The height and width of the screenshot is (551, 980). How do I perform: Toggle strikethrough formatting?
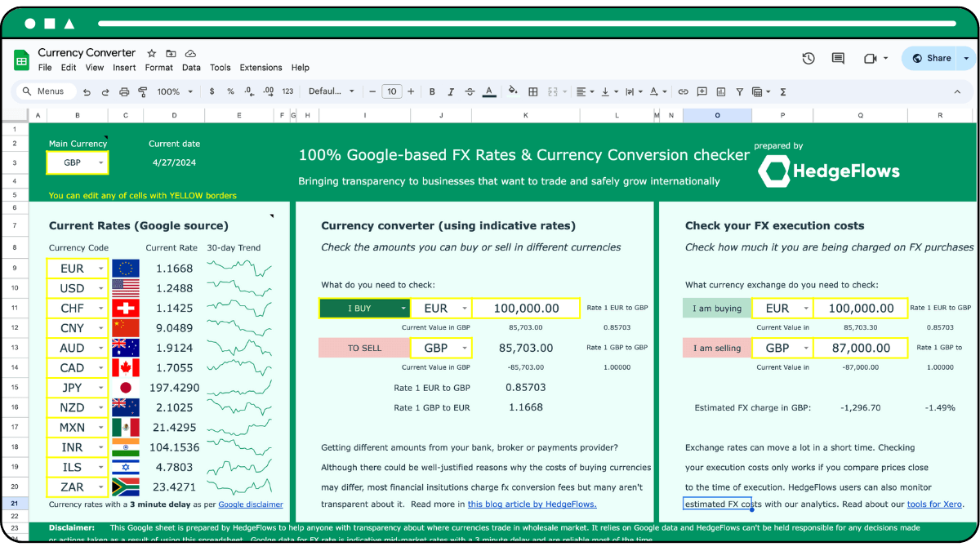pyautogui.click(x=470, y=91)
